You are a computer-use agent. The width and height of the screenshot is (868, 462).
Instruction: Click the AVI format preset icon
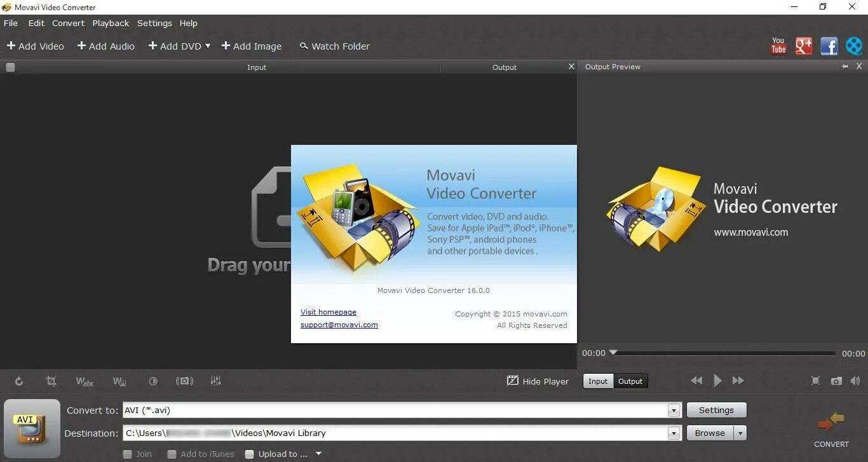(32, 428)
